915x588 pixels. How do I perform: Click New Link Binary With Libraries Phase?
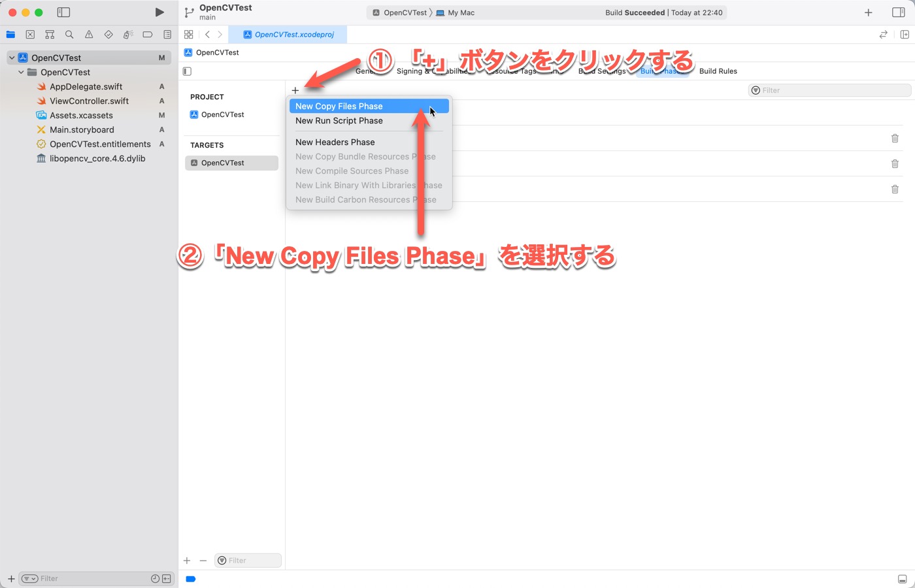point(369,185)
